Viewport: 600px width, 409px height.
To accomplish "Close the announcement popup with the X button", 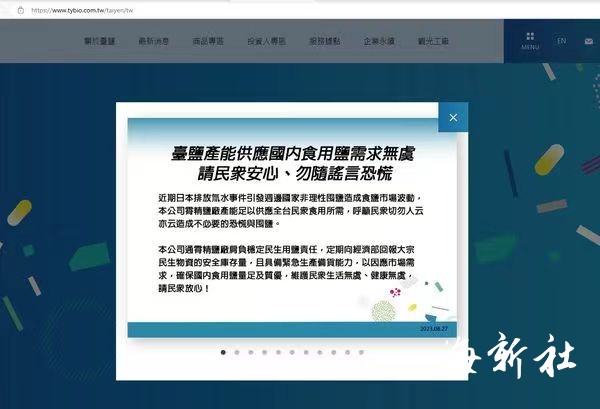I will pyautogui.click(x=453, y=117).
